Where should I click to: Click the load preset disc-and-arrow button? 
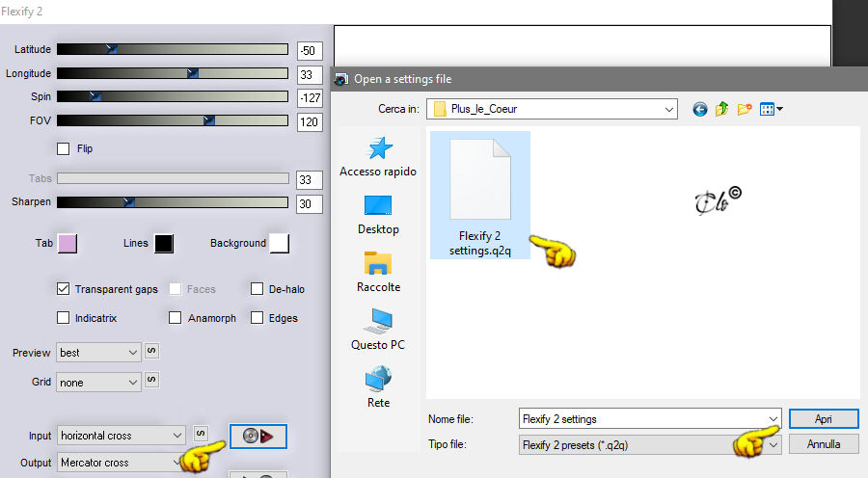[x=258, y=437]
